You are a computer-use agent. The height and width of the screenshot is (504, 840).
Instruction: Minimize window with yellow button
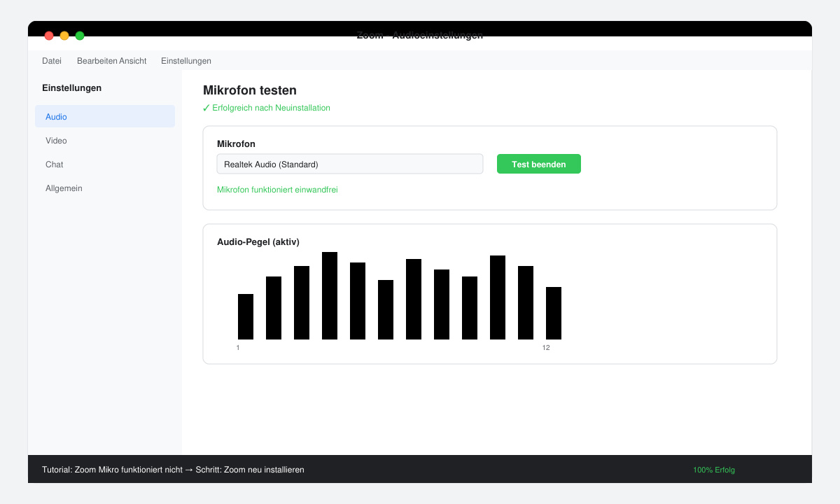64,36
